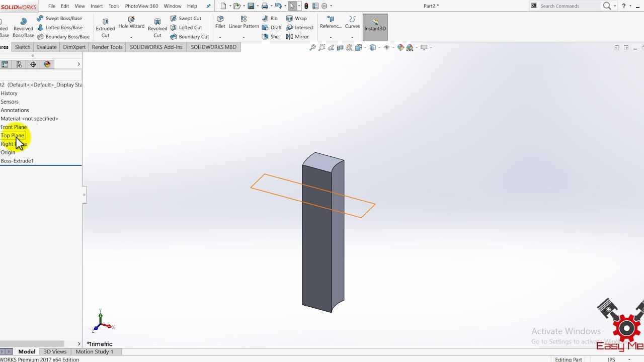Image resolution: width=644 pixels, height=362 pixels.
Task: Expand the Reference Geometry dropdown arrow
Action: 331,37
